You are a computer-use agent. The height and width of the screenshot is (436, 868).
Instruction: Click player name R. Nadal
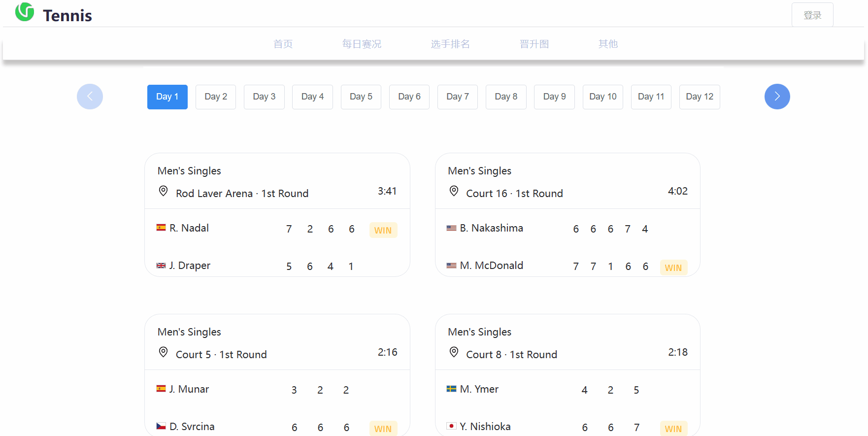[x=189, y=228]
